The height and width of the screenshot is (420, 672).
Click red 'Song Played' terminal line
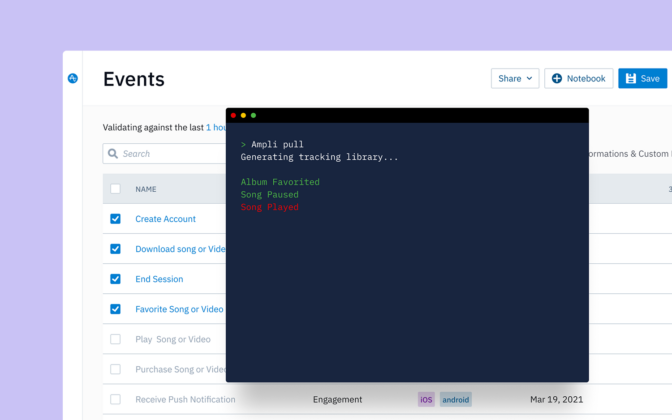click(x=270, y=207)
